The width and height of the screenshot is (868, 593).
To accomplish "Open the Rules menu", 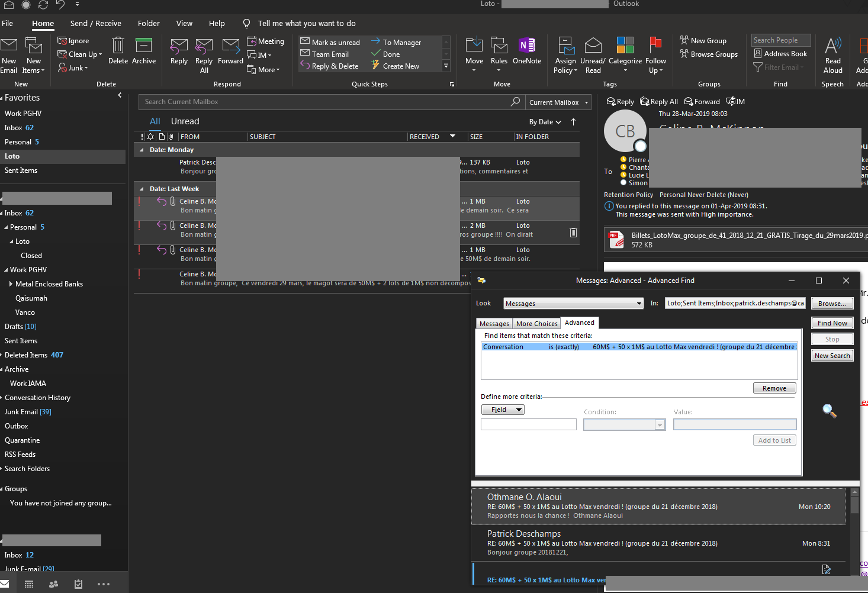I will (499, 55).
